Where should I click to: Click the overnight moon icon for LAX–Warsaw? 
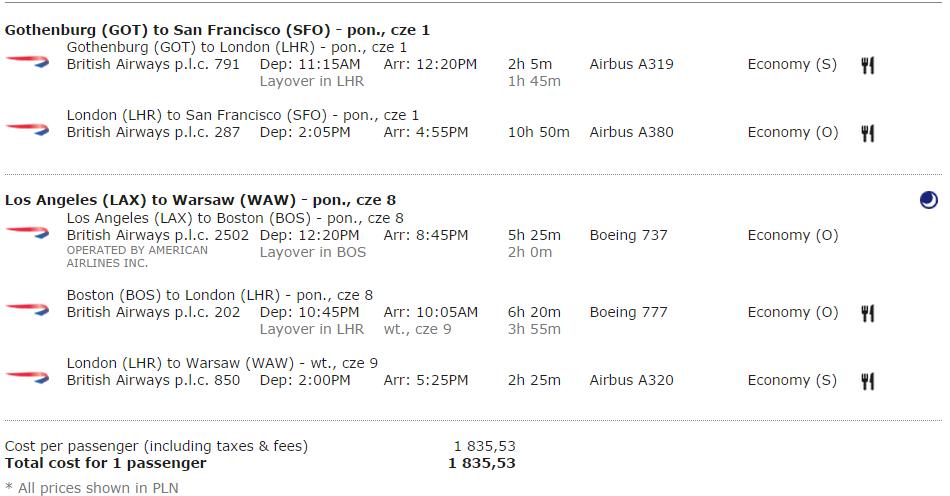pyautogui.click(x=928, y=200)
